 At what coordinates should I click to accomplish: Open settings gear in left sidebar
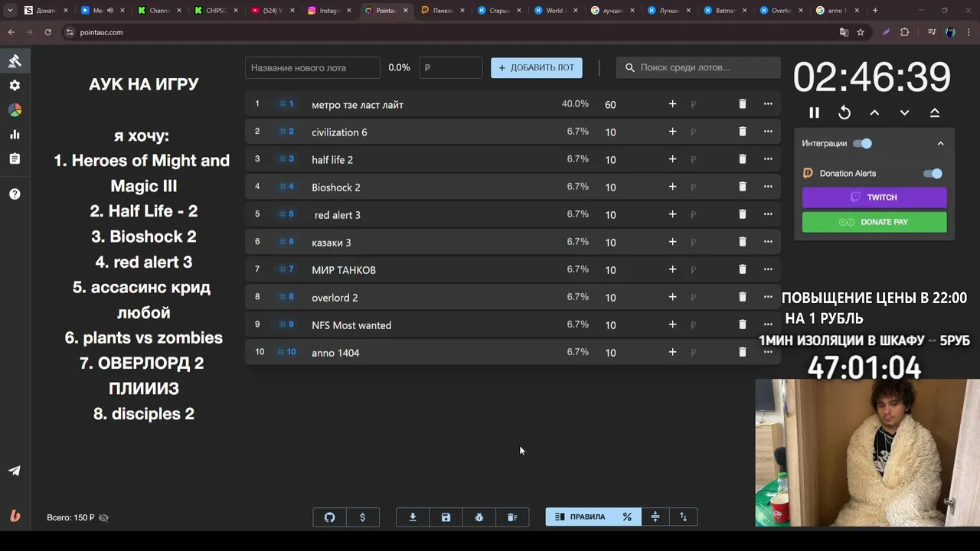(x=15, y=86)
